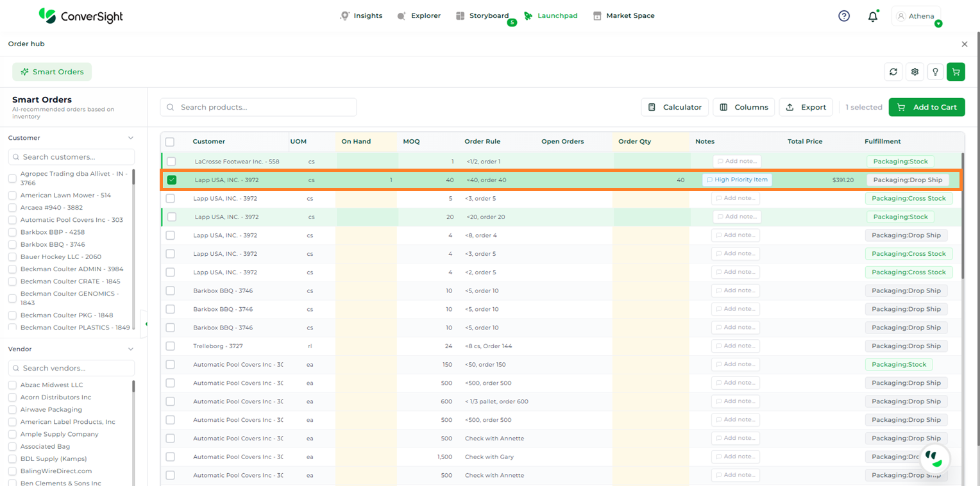This screenshot has width=980, height=486.
Task: Click the help question mark icon
Action: click(844, 16)
